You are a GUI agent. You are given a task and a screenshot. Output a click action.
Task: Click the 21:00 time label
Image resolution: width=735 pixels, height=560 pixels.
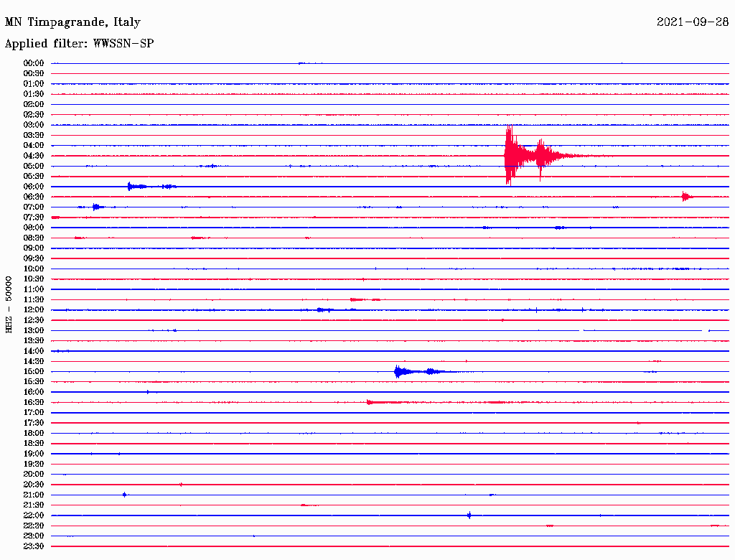tap(34, 495)
